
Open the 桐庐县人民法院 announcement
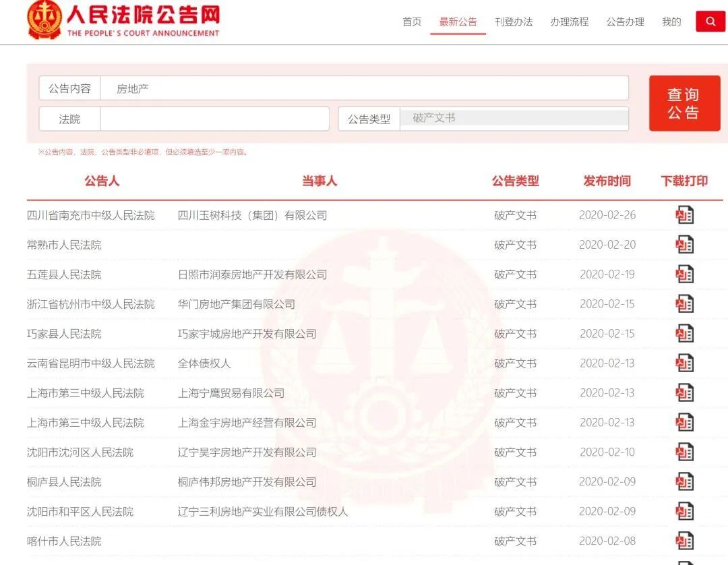pyautogui.click(x=64, y=482)
